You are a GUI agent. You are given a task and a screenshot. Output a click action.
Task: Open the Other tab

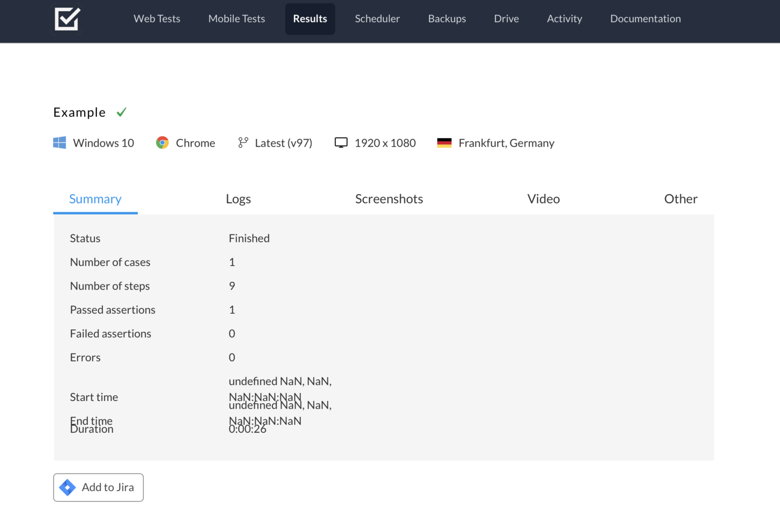pyautogui.click(x=680, y=199)
